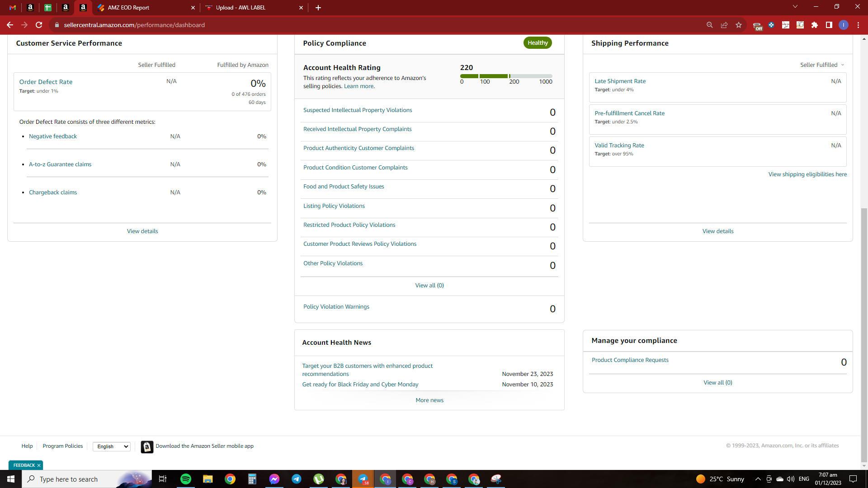Open Policy Violation Warnings
The width and height of the screenshot is (868, 488).
coord(336,307)
